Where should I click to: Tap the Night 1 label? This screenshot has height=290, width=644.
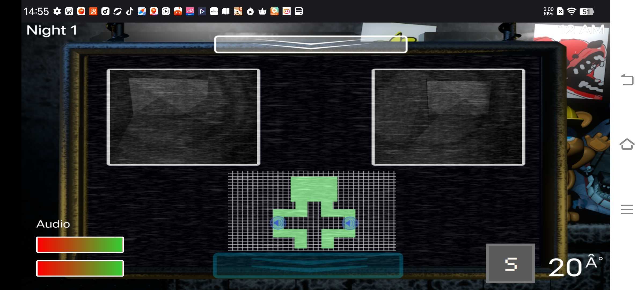tap(52, 30)
